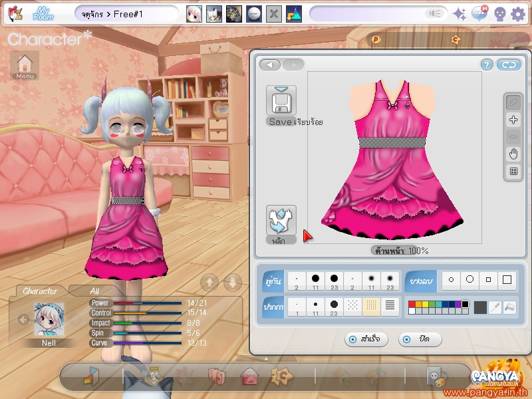Viewport: 532px width, 399px height.
Task: Select the small square eraser
Action: tap(488, 280)
